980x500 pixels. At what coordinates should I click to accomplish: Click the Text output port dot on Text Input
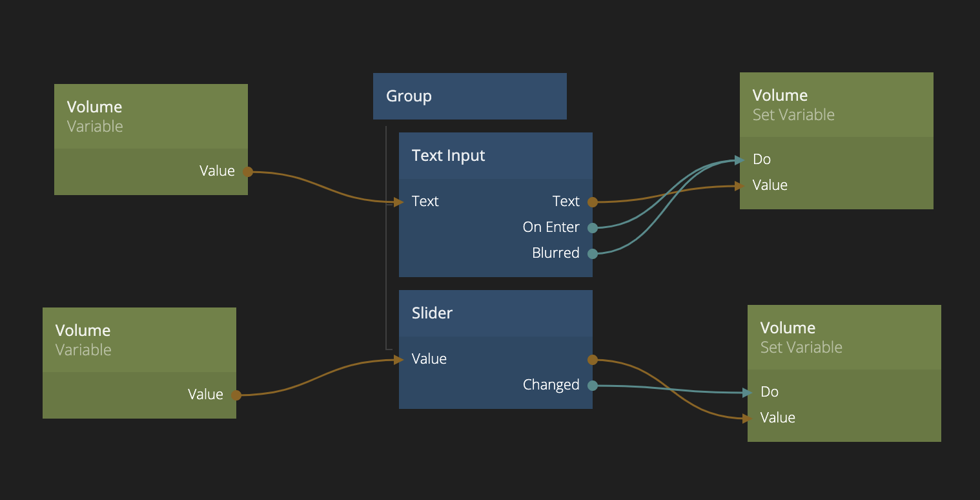pos(592,202)
